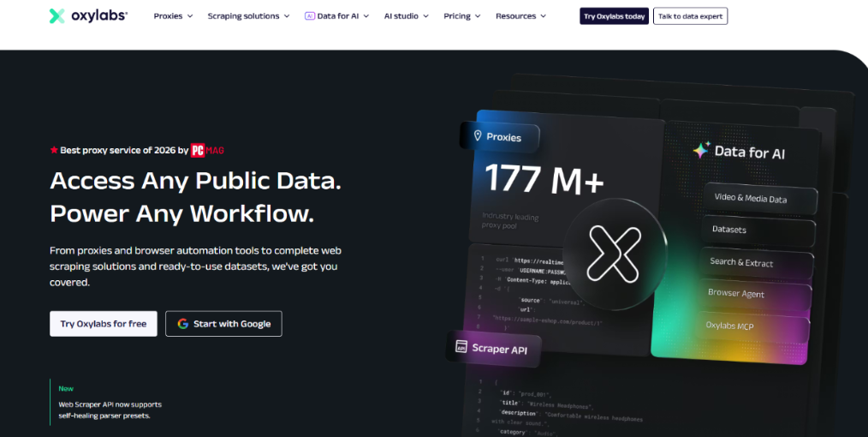Open the Scraping solutions dropdown

248,16
